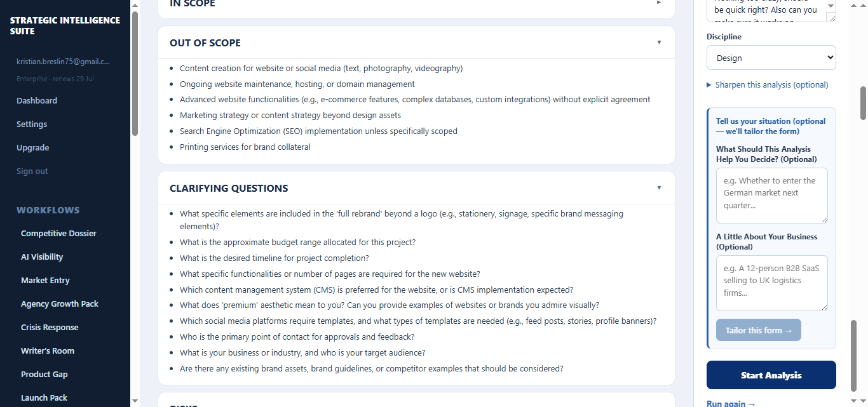Open the Upgrade page
This screenshot has width=868, height=407.
click(x=33, y=147)
